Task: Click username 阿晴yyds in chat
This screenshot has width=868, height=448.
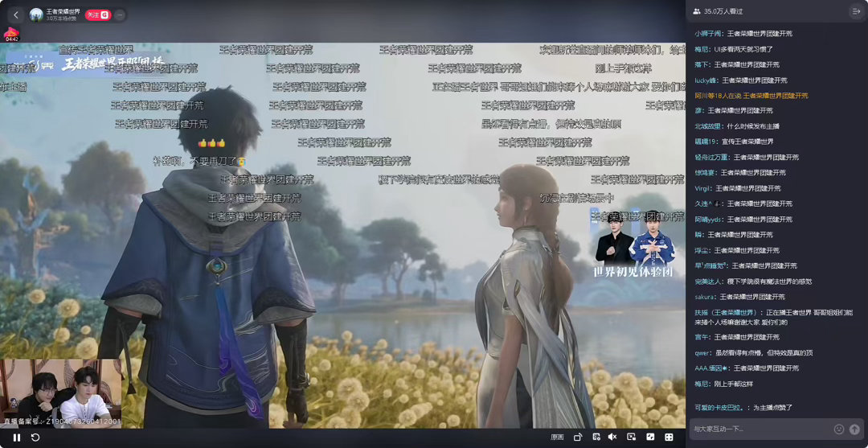Action: coord(709,220)
